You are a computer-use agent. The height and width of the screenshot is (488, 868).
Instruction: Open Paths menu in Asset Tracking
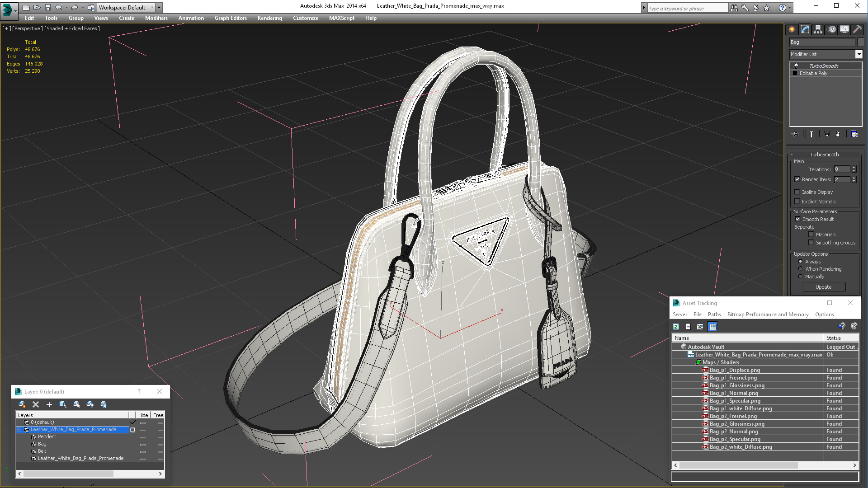[714, 314]
